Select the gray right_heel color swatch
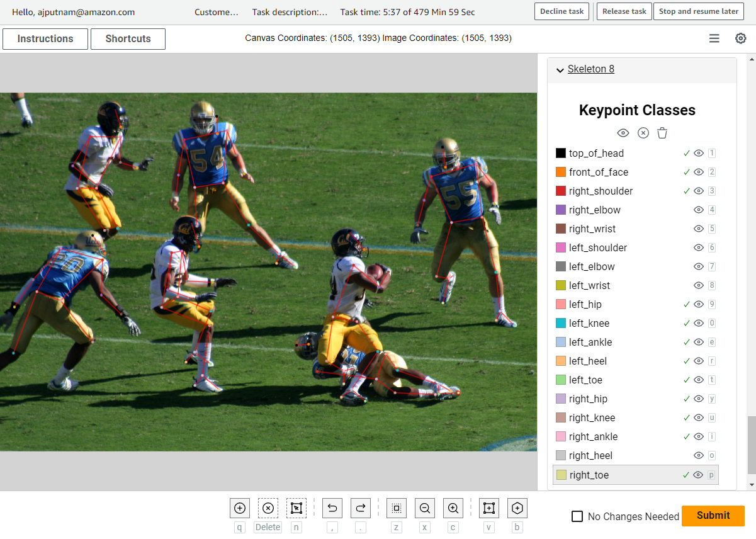 click(x=561, y=455)
